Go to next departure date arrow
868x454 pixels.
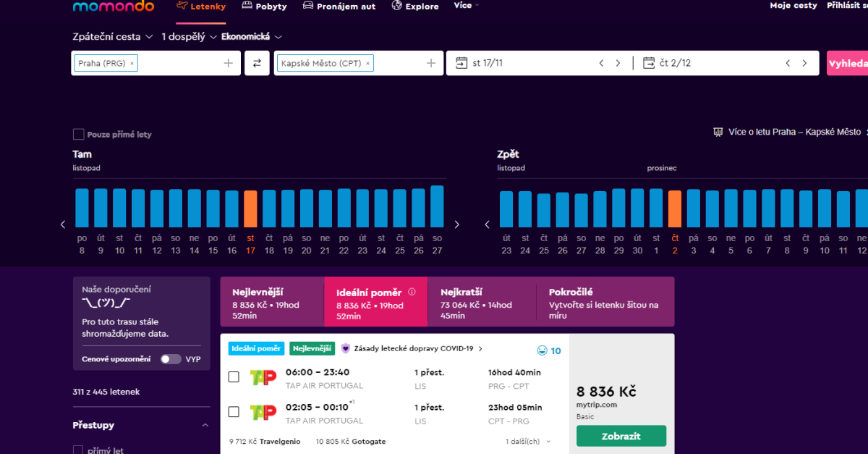[x=618, y=63]
